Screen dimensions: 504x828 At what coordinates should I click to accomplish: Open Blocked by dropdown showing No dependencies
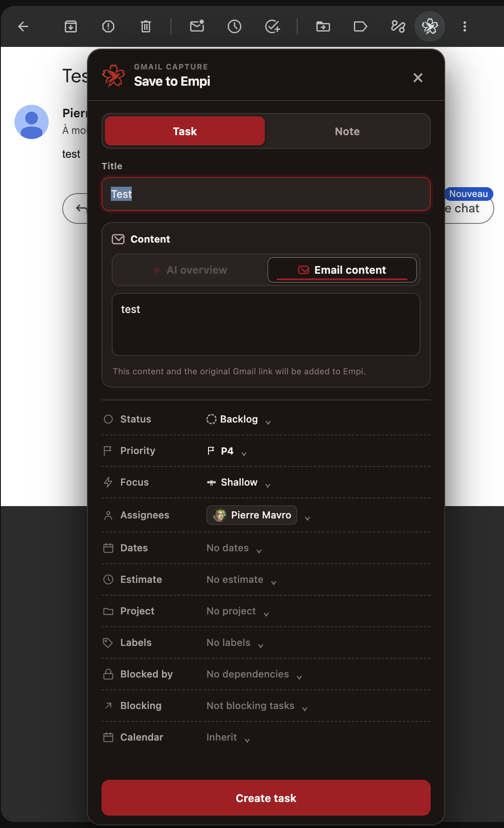tap(254, 675)
